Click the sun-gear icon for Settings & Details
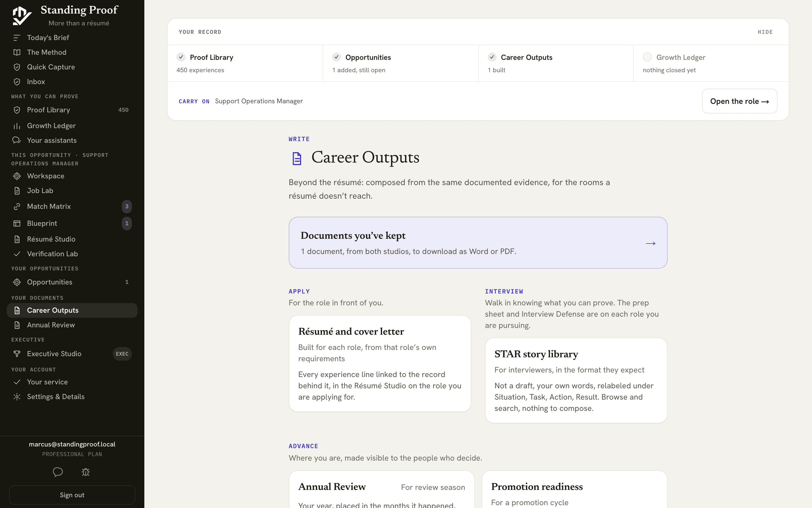This screenshot has height=508, width=812. point(17,397)
